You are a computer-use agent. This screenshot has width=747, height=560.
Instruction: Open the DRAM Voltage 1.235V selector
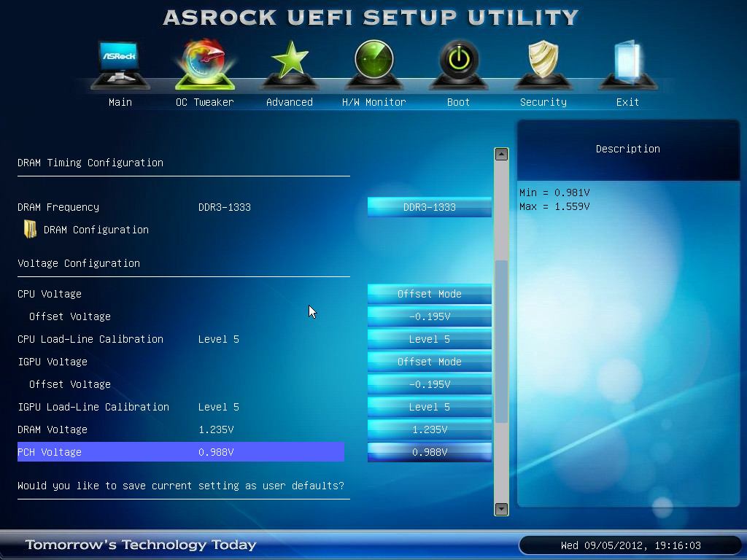tap(429, 429)
